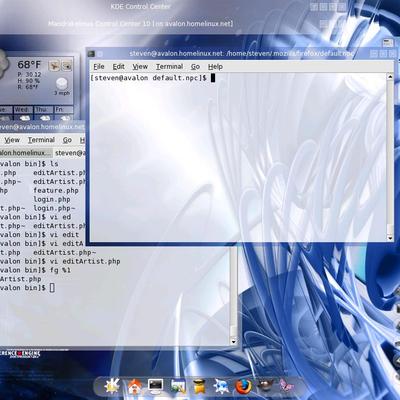This screenshot has height=400, width=400.
Task: Click scroll down arrow in front terminal
Action: point(390,238)
